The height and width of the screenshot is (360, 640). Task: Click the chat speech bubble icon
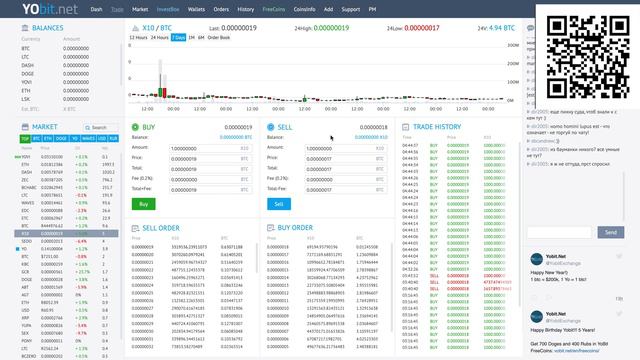530,28
